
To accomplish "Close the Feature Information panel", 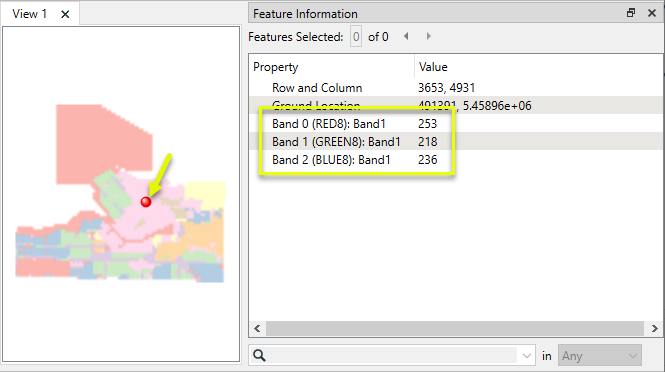I will 652,13.
